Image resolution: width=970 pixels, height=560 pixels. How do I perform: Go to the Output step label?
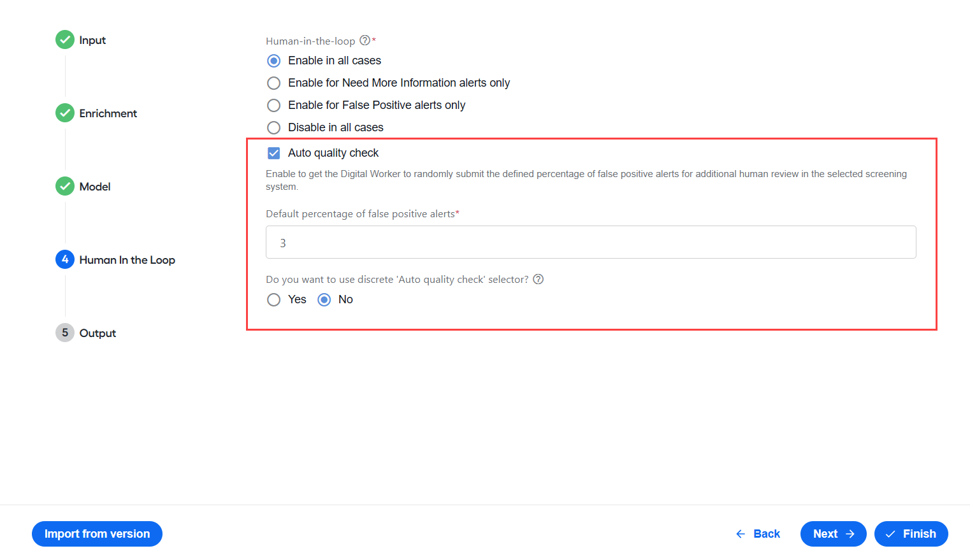(98, 333)
